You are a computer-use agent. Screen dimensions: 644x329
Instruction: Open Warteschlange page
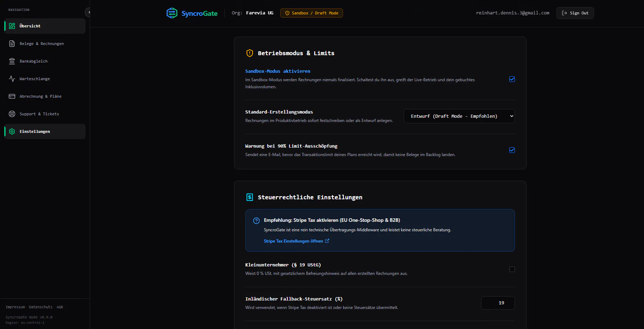click(45, 79)
